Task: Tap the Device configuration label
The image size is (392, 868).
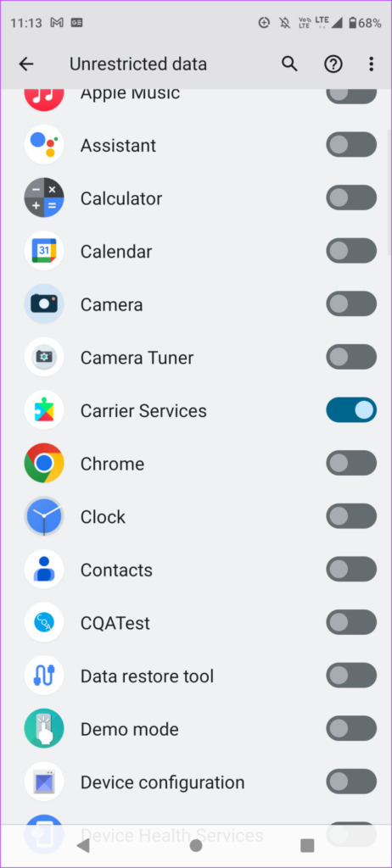Action: coord(162,782)
